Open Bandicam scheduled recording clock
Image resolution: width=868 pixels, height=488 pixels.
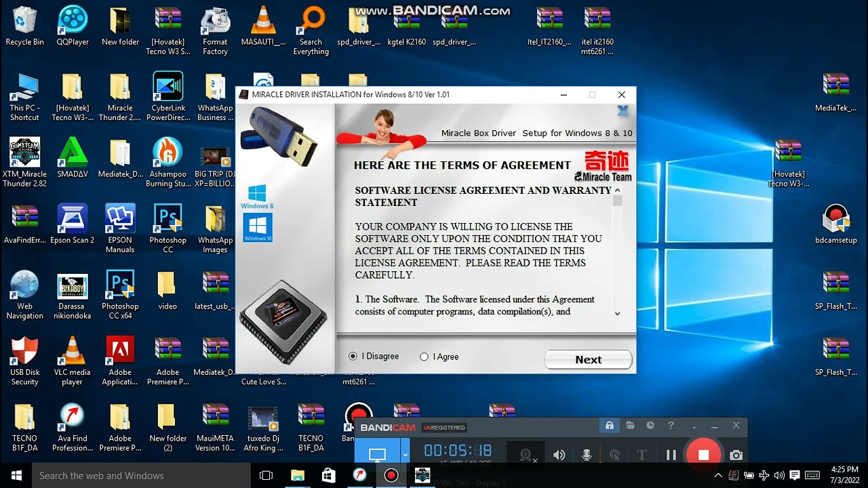(x=650, y=426)
